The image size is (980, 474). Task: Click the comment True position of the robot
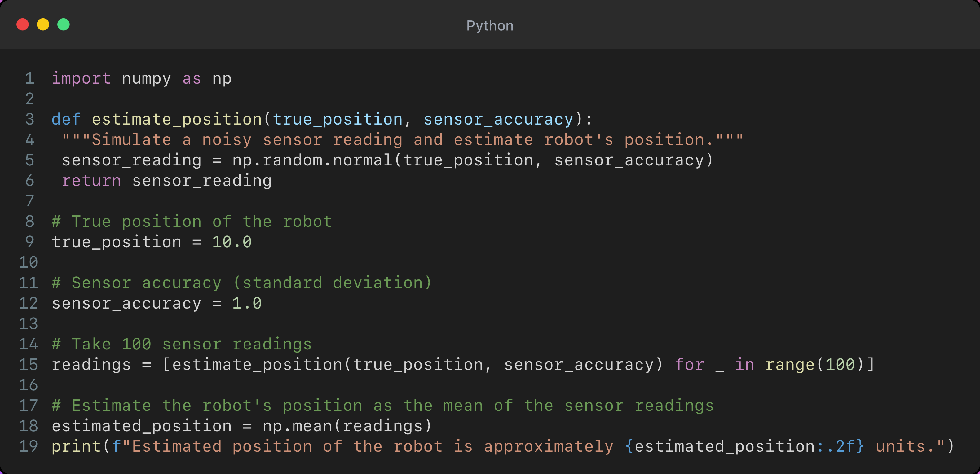192,222
